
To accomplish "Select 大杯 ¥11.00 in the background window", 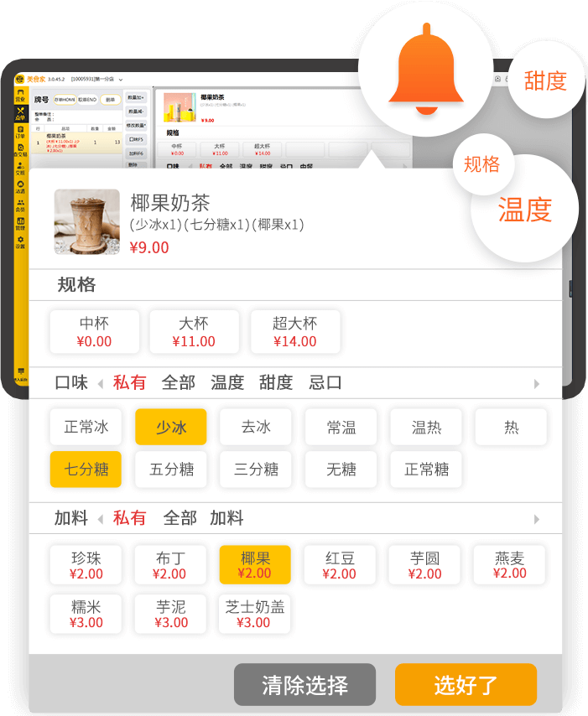I will pyautogui.click(x=220, y=149).
